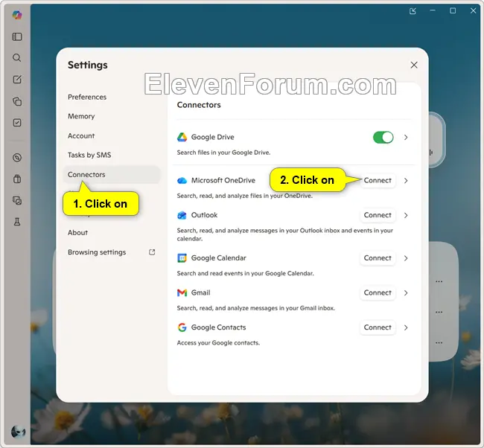Connect Gmail account
Image resolution: width=484 pixels, height=448 pixels.
378,292
